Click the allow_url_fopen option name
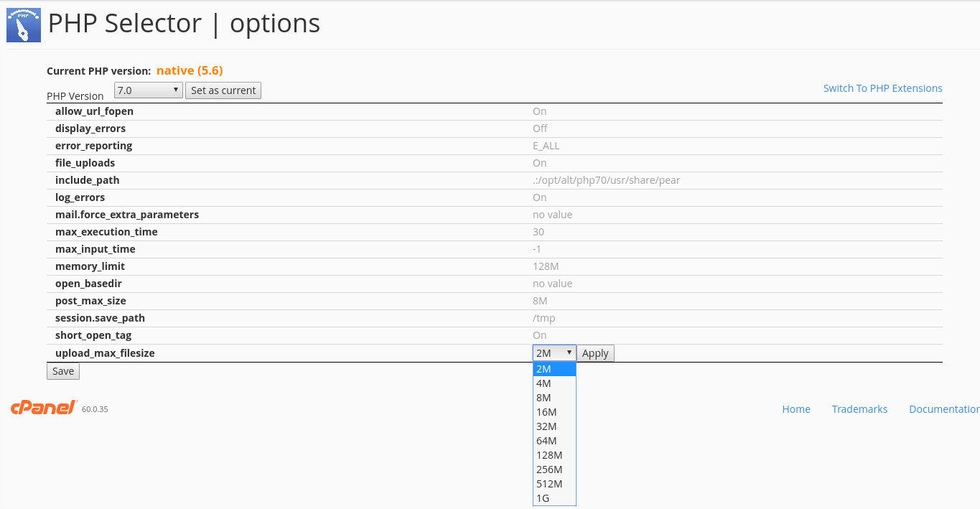Viewport: 980px width, 509px height. click(94, 111)
